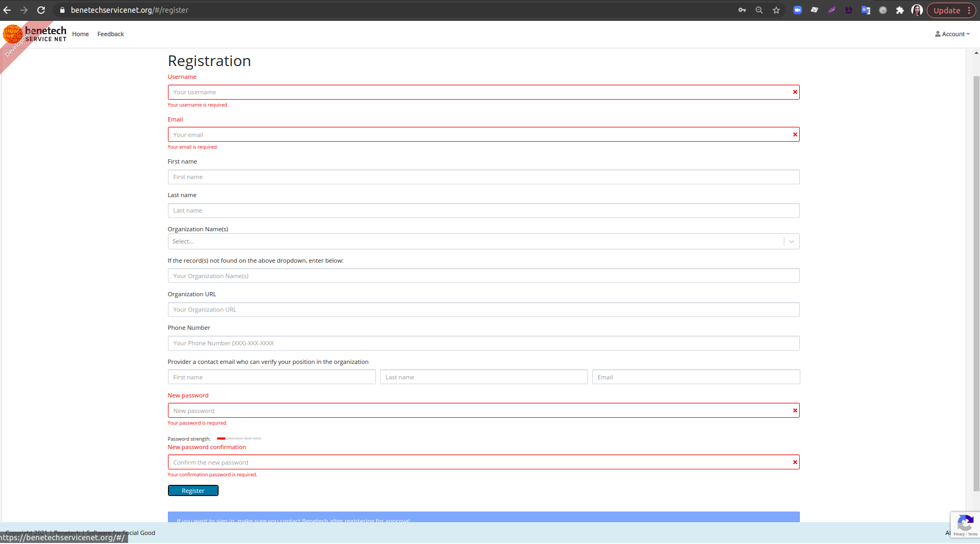Open the Google Translate extension

pos(866,10)
